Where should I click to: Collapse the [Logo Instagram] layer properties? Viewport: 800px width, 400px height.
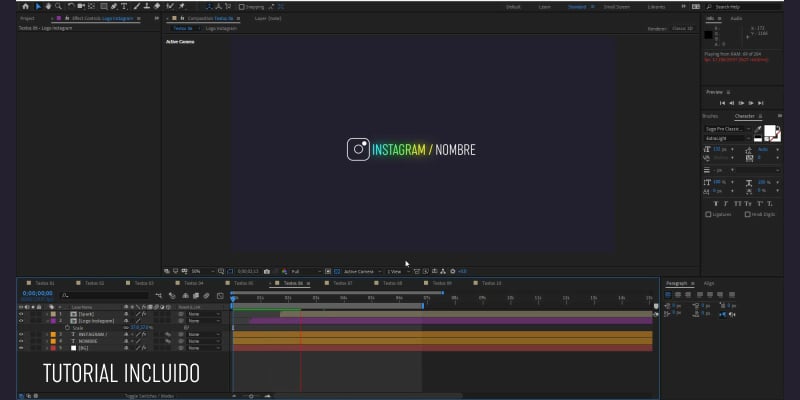pyautogui.click(x=47, y=321)
